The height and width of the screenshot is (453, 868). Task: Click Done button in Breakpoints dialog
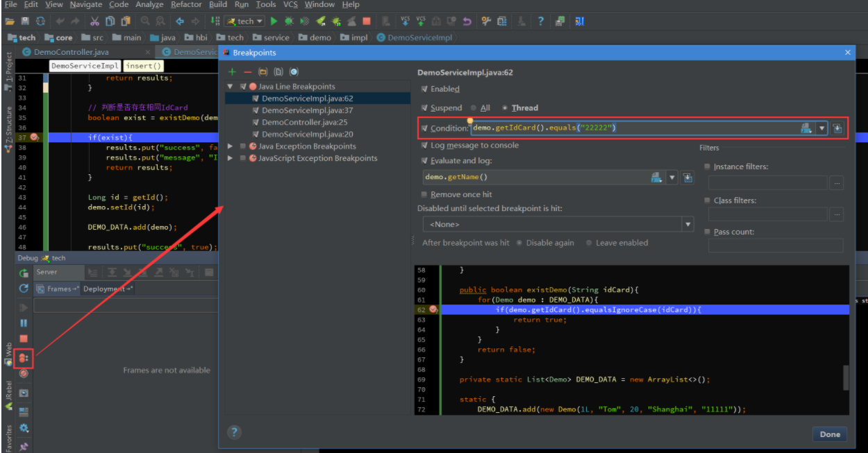pos(830,434)
